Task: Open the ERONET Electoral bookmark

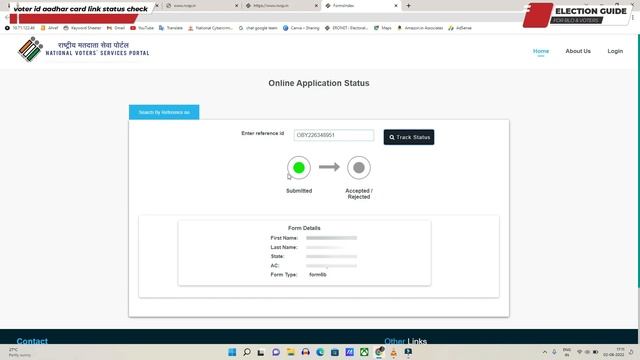Action: point(346,28)
